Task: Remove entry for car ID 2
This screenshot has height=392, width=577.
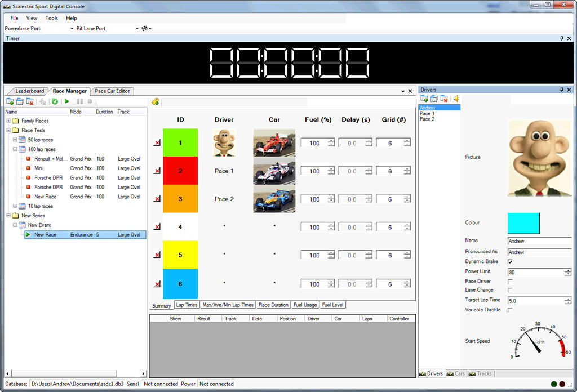Action: point(157,171)
